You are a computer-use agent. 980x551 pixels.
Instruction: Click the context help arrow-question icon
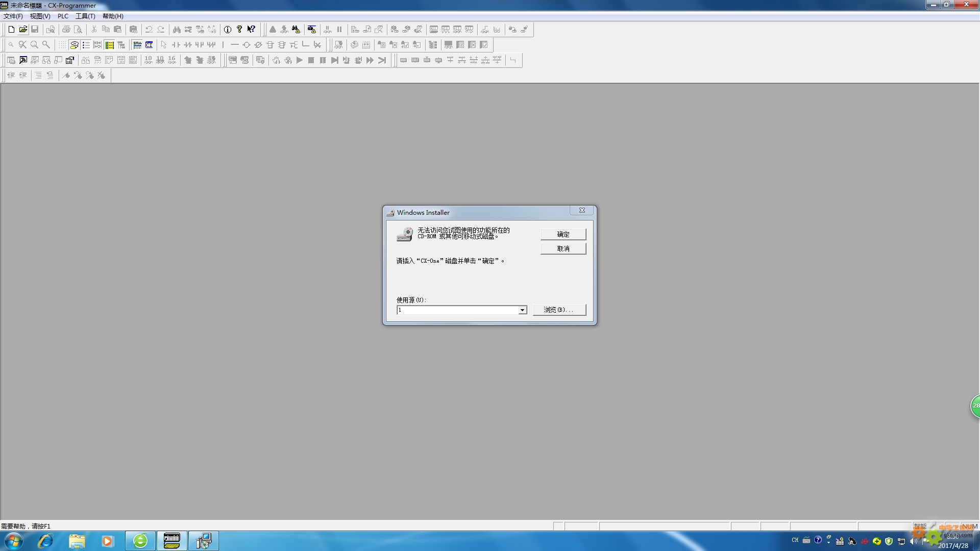tap(251, 30)
